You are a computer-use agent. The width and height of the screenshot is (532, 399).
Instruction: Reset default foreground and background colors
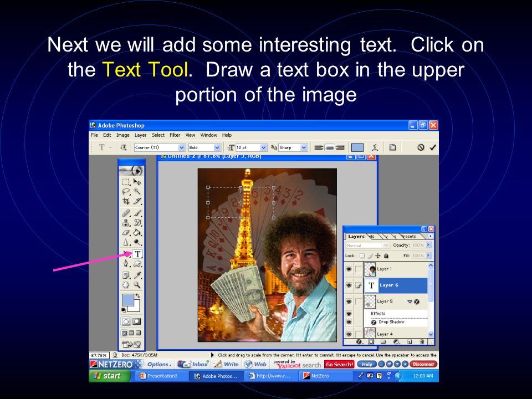pyautogui.click(x=124, y=310)
